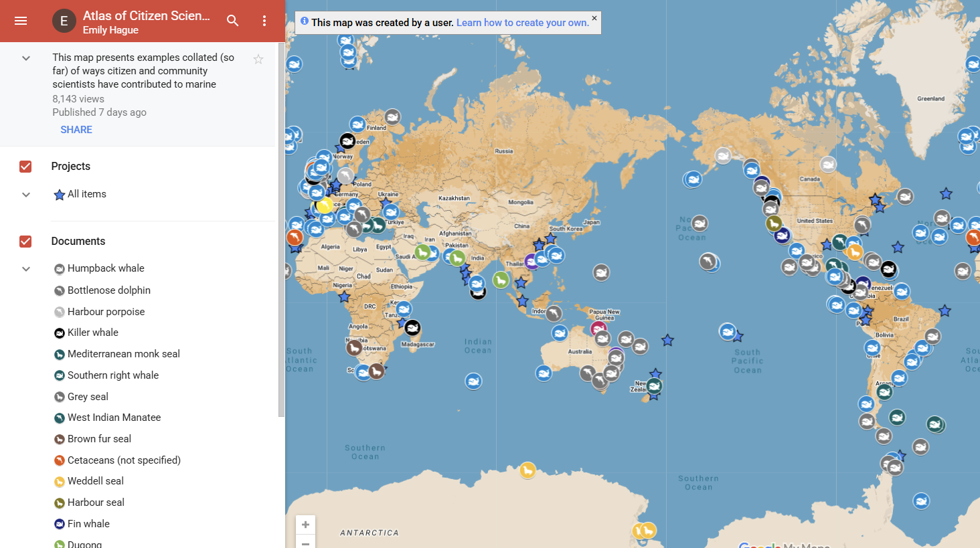Screen dimensions: 980x548
Task: Uncheck the Projects layer checkbox
Action: coord(25,167)
